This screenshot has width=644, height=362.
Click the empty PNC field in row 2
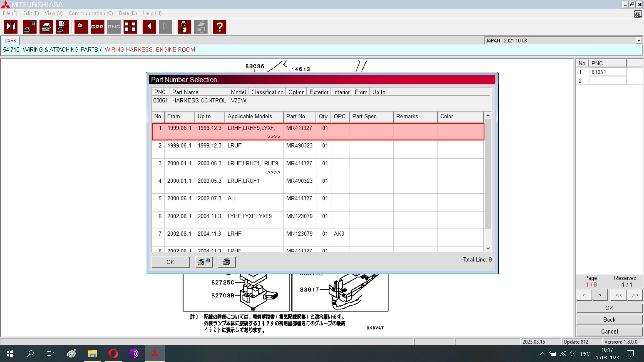[607, 81]
